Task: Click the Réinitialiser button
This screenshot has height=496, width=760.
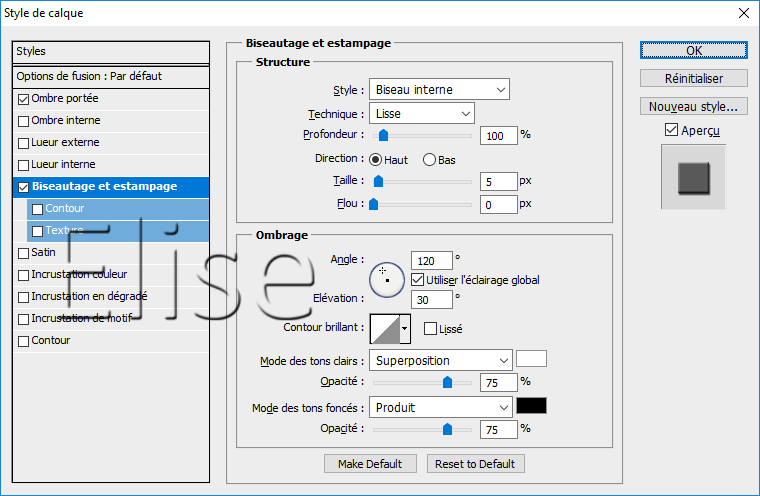Action: point(693,78)
